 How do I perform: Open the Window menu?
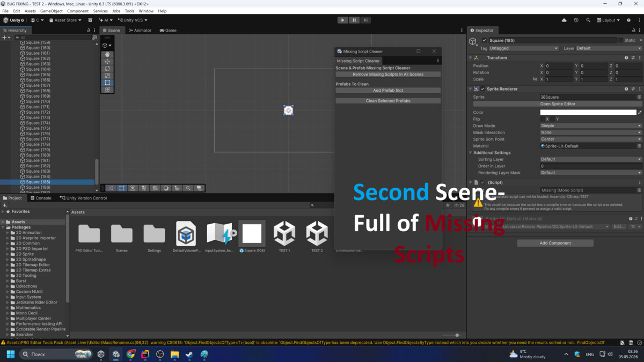click(x=146, y=11)
